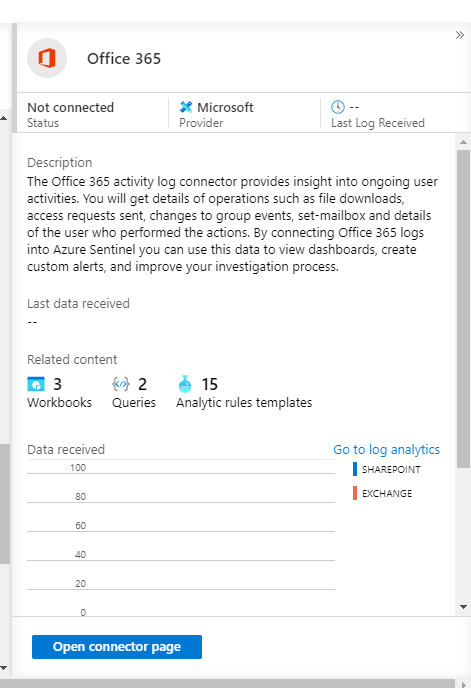Click the Last data received label
471x688 pixels.
[78, 303]
